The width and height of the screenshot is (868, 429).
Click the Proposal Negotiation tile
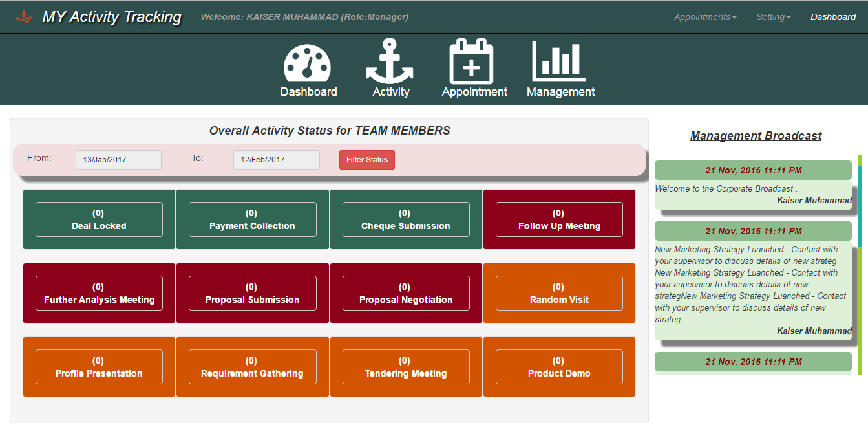point(406,293)
